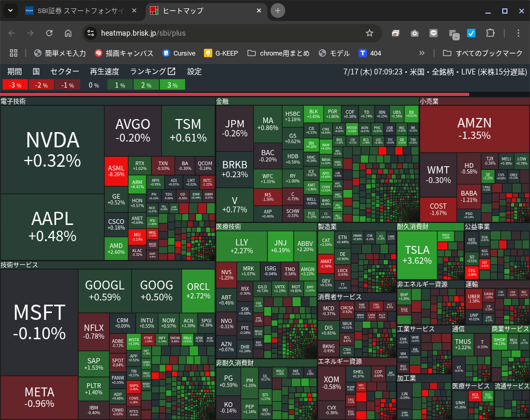Open Chrome three-dot menu
The width and height of the screenshot is (530, 420).
point(518,33)
